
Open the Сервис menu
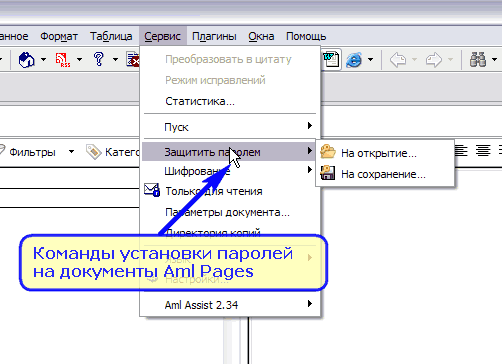click(162, 36)
